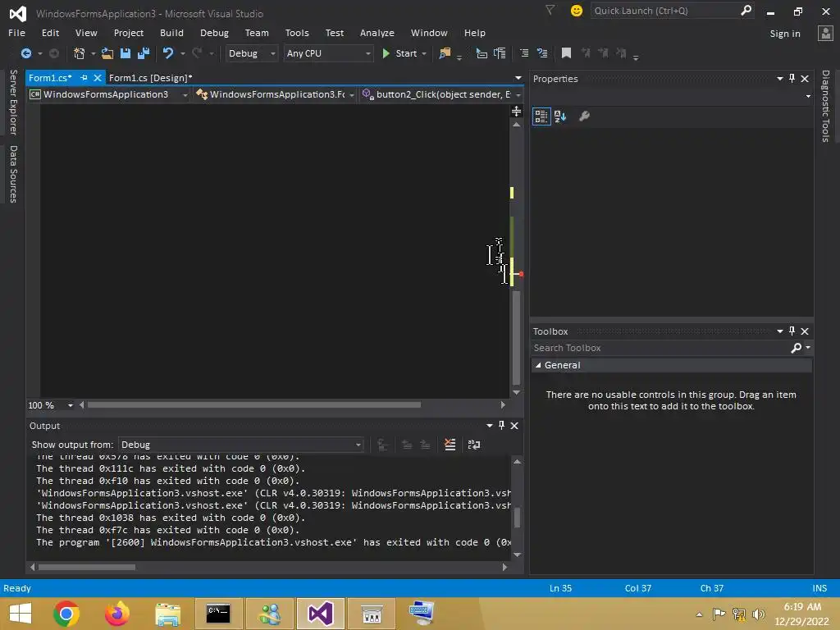The image size is (840, 630).
Task: Split the editor using the split handle
Action: click(517, 111)
